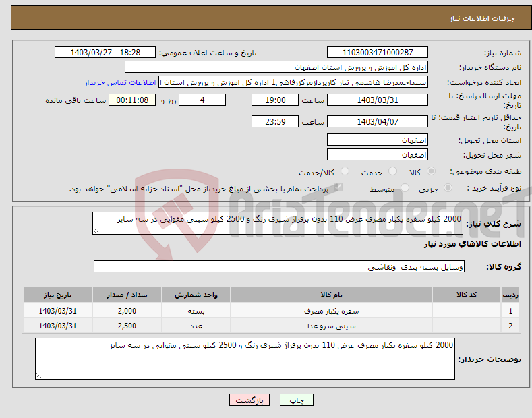
Task: Open the buyer contact info link
Action: coord(120,82)
